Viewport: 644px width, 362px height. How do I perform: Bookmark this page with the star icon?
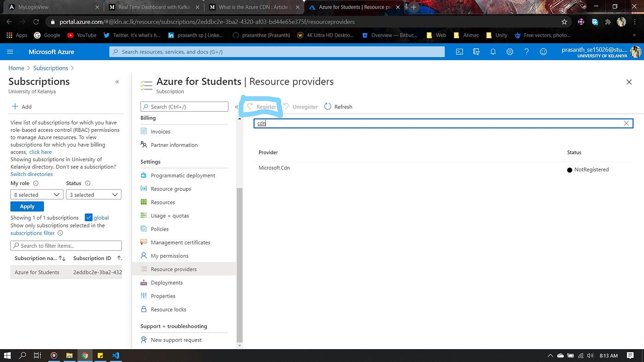(564, 22)
